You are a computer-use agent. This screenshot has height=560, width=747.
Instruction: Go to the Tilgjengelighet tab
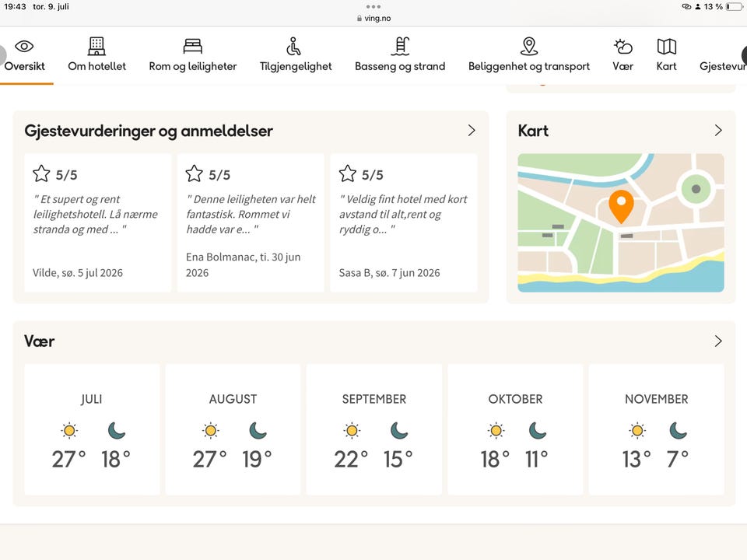pyautogui.click(x=296, y=56)
